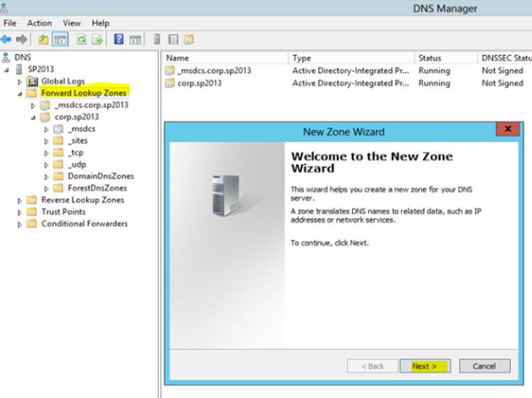The height and width of the screenshot is (398, 532).
Task: Click the _msdcs.corp.sp2013 zone icon in list
Action: pos(169,71)
